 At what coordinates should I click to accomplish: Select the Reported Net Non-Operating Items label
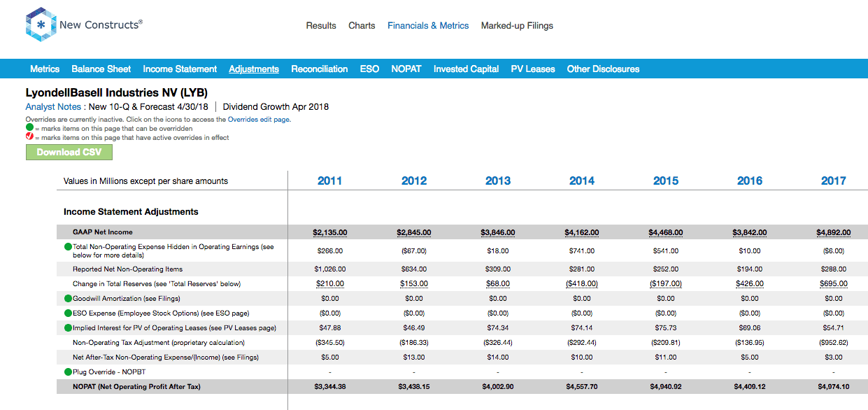[x=128, y=269]
